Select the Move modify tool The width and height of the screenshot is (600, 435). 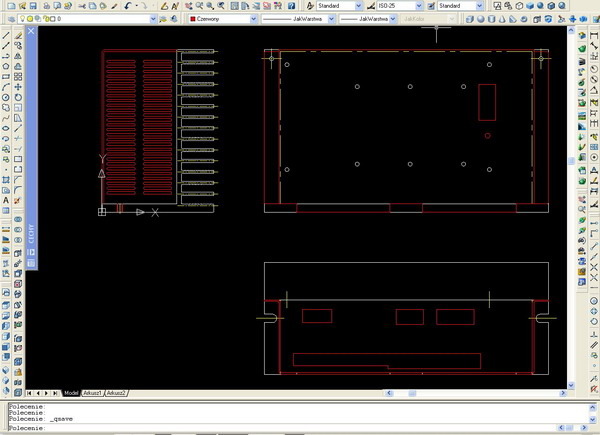[x=18, y=87]
